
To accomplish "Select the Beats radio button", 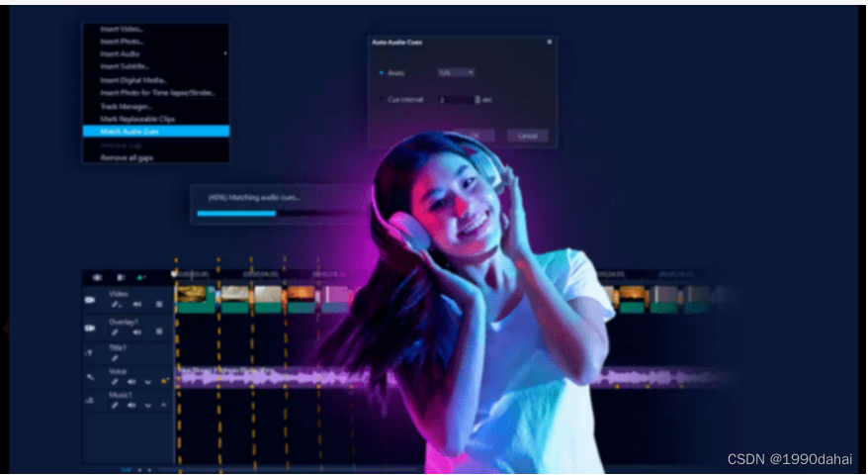I will (x=381, y=72).
